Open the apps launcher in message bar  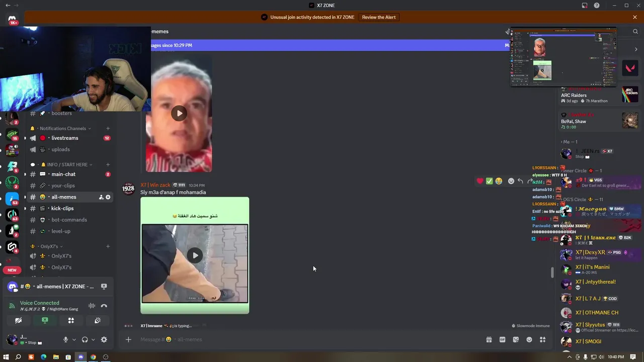point(543,339)
